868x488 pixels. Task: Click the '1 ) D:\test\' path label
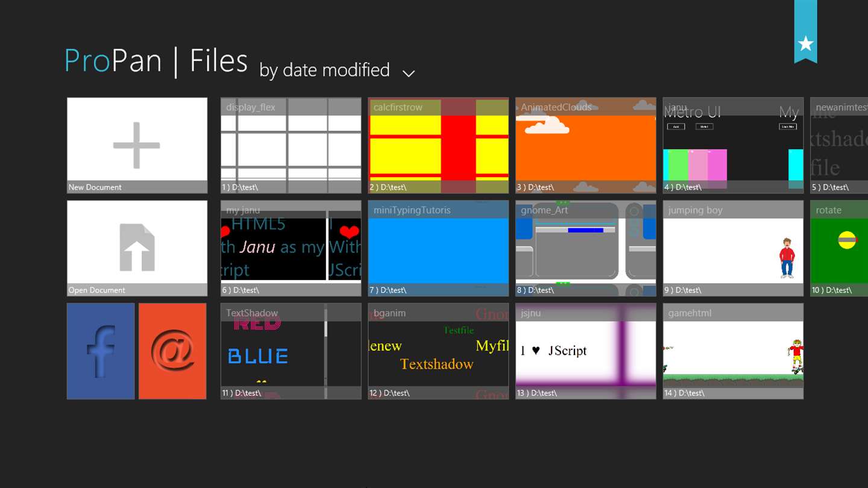pyautogui.click(x=240, y=187)
